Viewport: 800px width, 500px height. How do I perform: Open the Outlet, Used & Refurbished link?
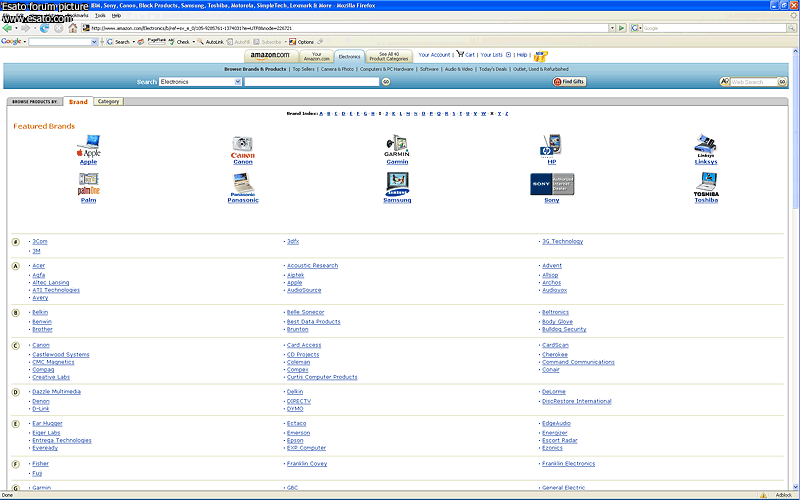(541, 69)
